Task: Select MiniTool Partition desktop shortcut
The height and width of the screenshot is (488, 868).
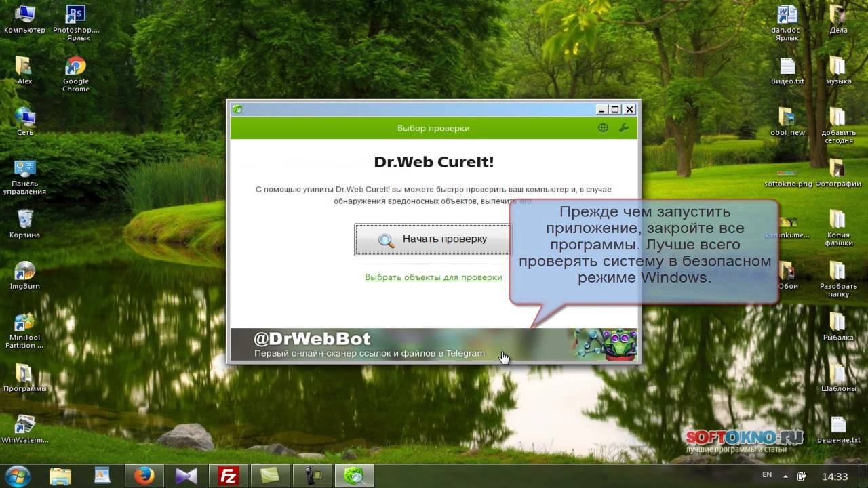Action: coord(24,331)
